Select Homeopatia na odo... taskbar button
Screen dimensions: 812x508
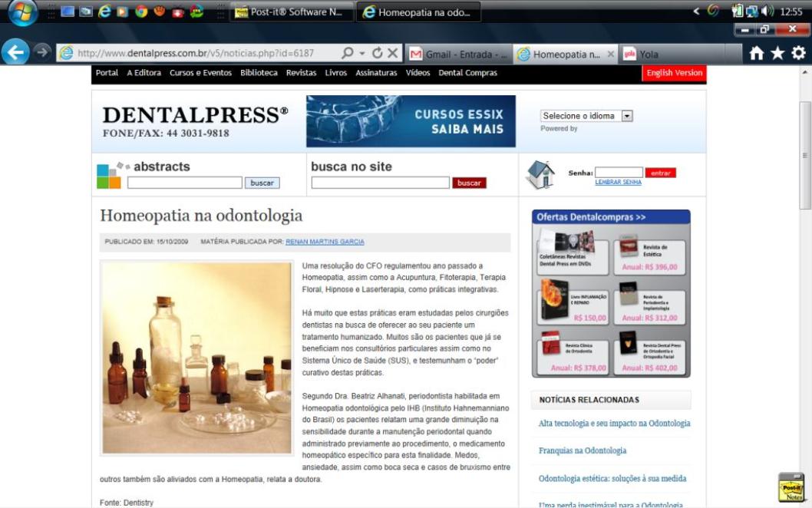click(418, 12)
